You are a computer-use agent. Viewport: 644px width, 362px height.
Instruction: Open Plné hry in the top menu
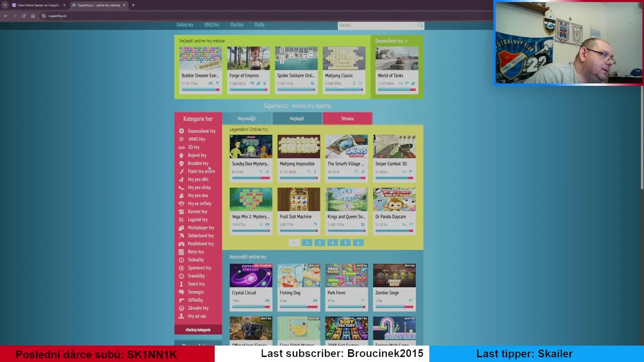[237, 25]
